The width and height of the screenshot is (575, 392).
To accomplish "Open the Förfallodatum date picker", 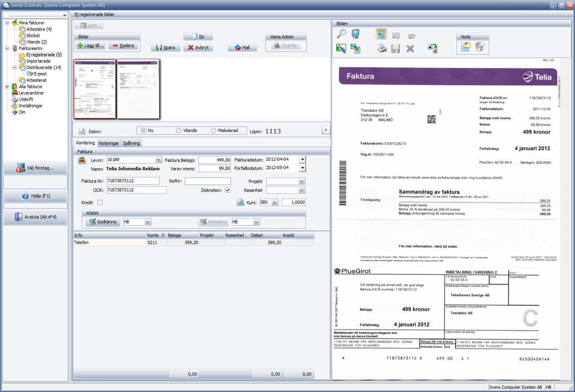I will tap(302, 168).
